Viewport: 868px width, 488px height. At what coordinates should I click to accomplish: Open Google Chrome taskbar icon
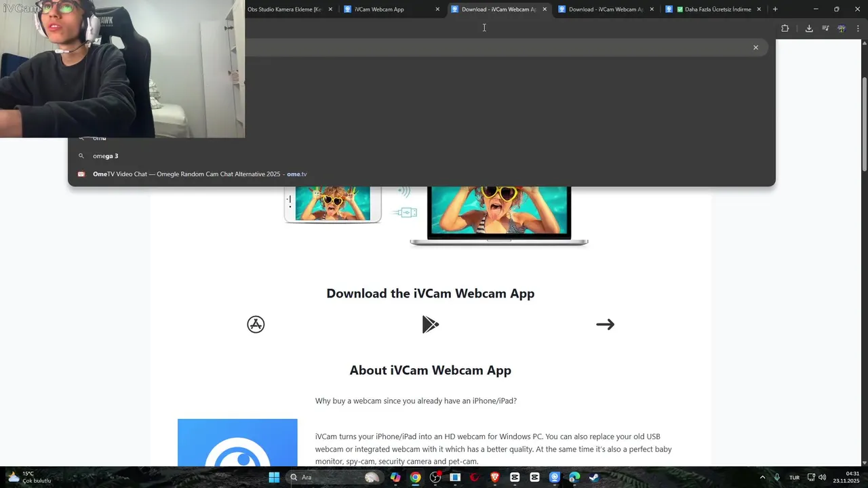415,477
